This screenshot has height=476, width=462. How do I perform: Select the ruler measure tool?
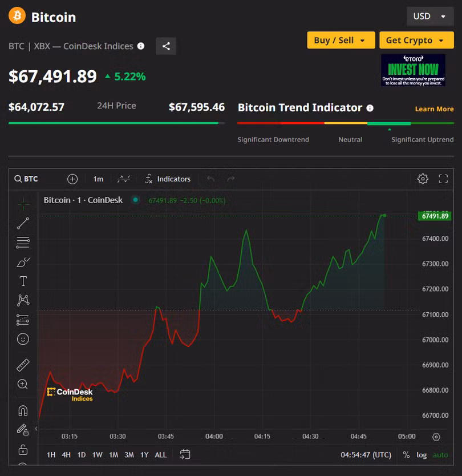coord(23,365)
